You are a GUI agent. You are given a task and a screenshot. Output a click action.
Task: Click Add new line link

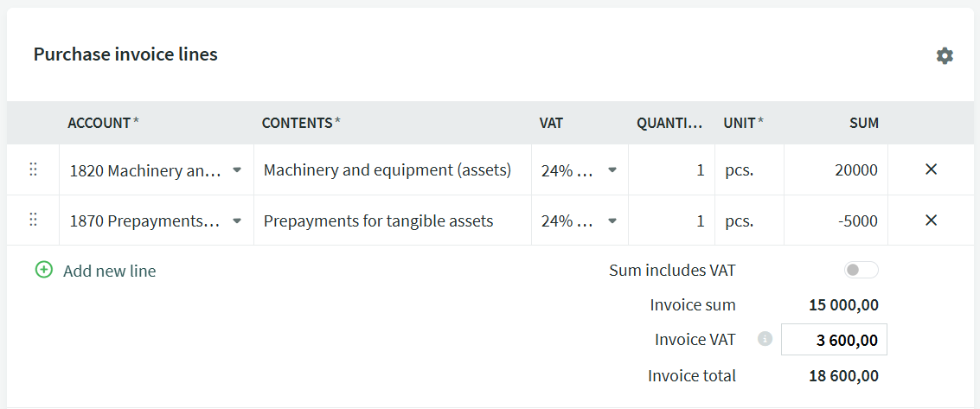(x=109, y=271)
